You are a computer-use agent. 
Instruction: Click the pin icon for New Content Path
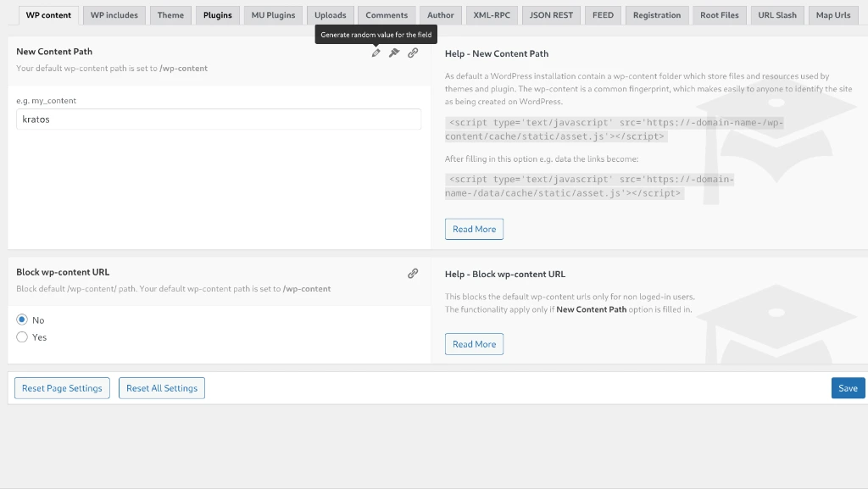pyautogui.click(x=394, y=53)
